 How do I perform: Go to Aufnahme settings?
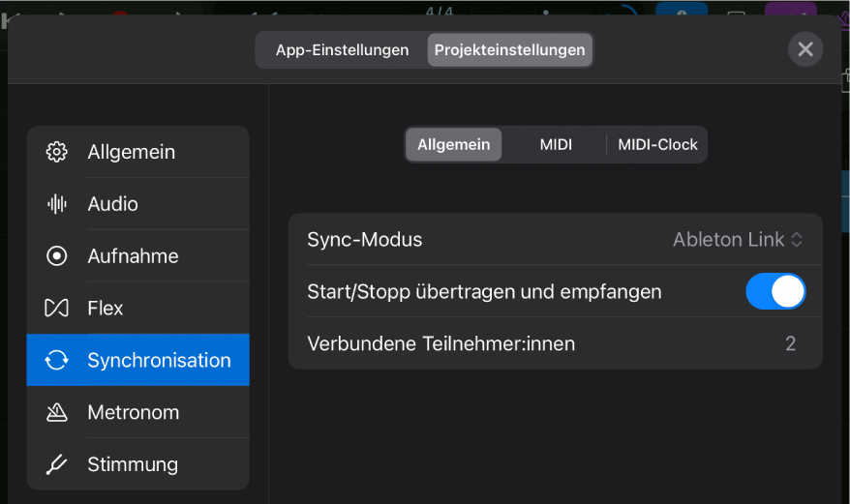point(137,255)
